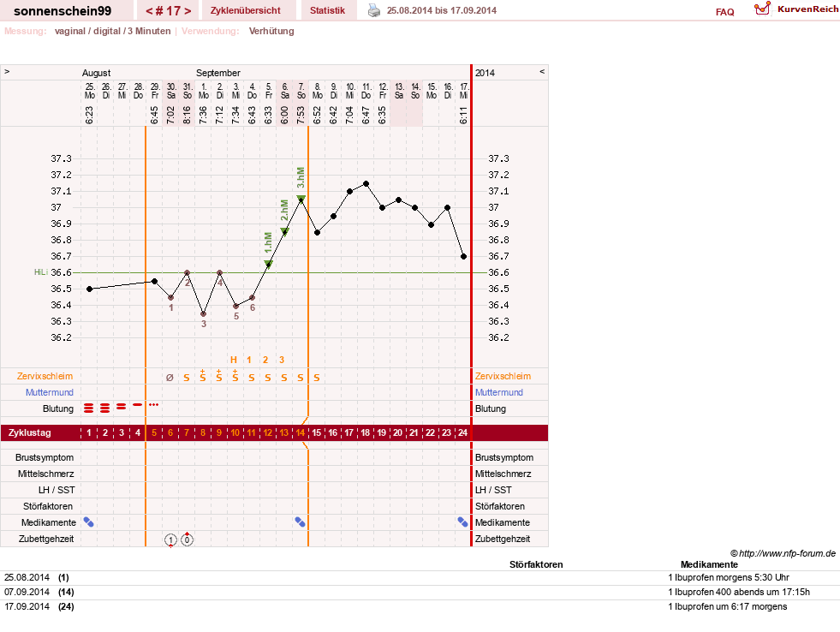
Task: Click the bedtime marker labeled 0
Action: [x=187, y=540]
